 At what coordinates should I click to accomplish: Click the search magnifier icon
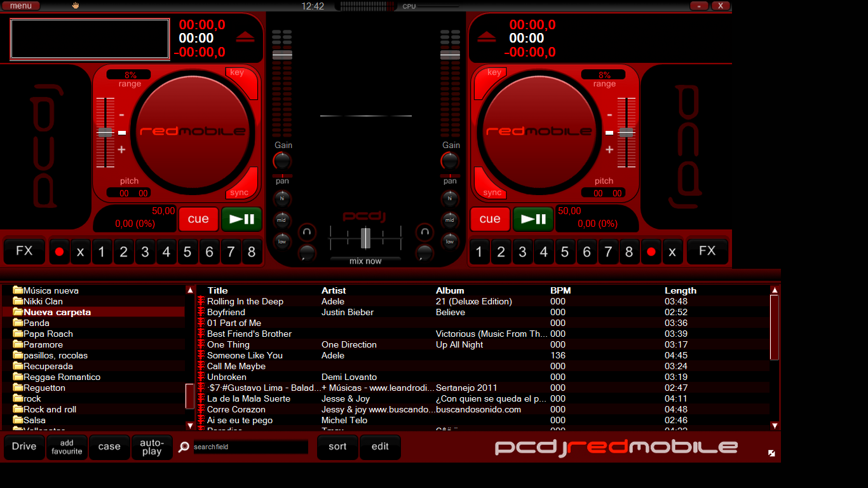[x=184, y=447]
